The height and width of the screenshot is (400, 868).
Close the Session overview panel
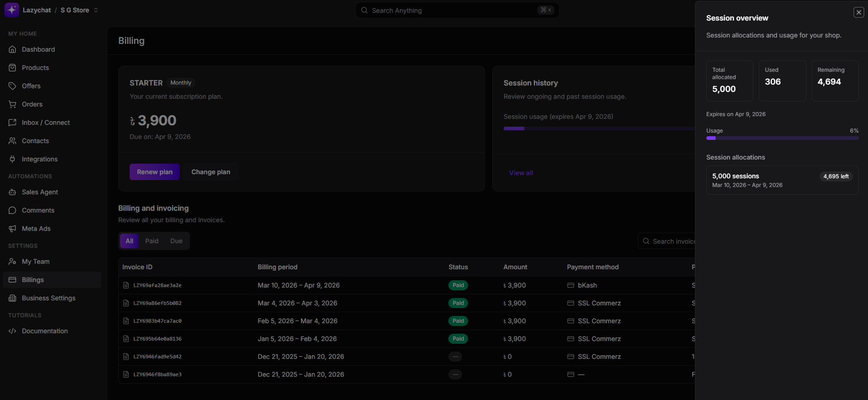[x=858, y=12]
